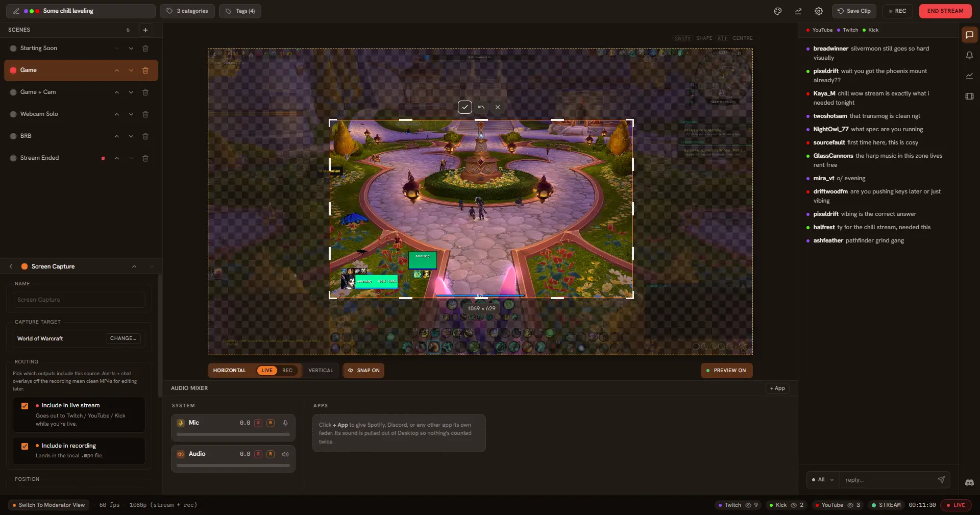Start recording with the REC button
The image size is (980, 515).
[898, 11]
